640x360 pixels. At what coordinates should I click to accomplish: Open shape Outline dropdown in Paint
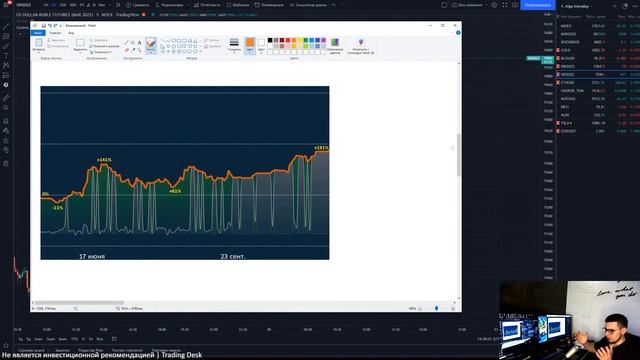pyautogui.click(x=212, y=40)
